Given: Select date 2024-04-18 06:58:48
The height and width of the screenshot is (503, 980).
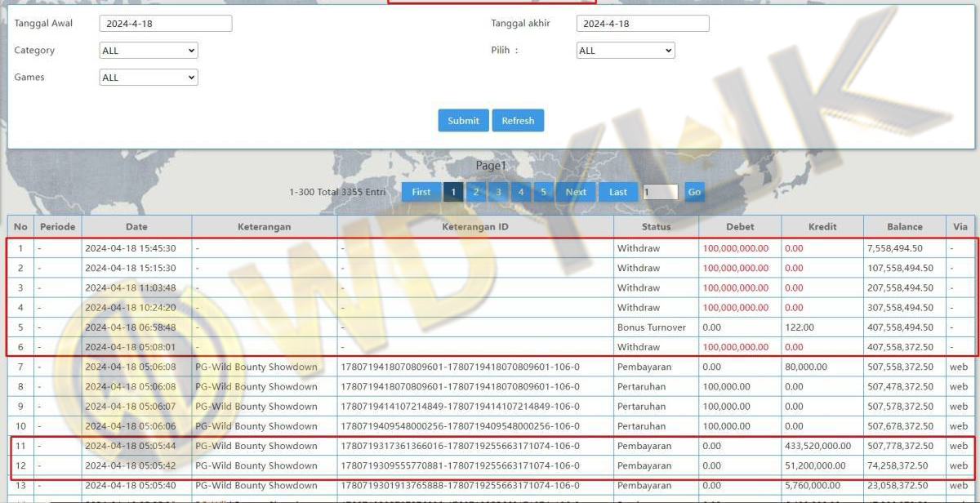Looking at the screenshot, I should 130,327.
